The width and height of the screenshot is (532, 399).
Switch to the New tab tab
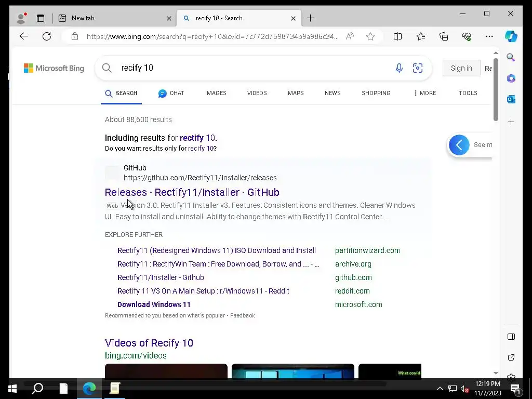(x=114, y=18)
